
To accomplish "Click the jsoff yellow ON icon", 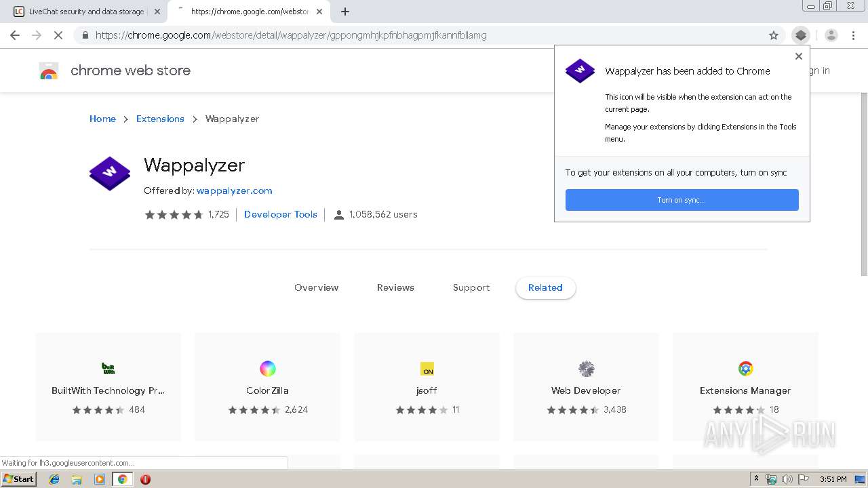I will (427, 369).
